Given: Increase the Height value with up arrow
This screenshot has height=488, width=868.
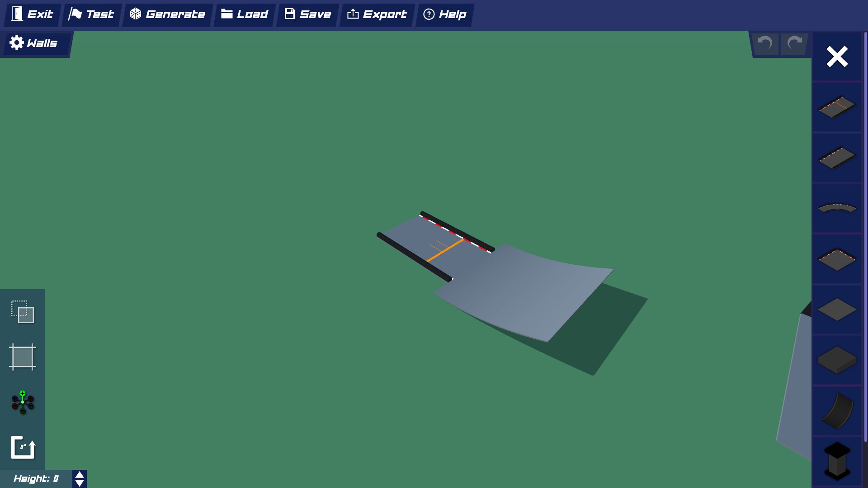Looking at the screenshot, I should 80,475.
